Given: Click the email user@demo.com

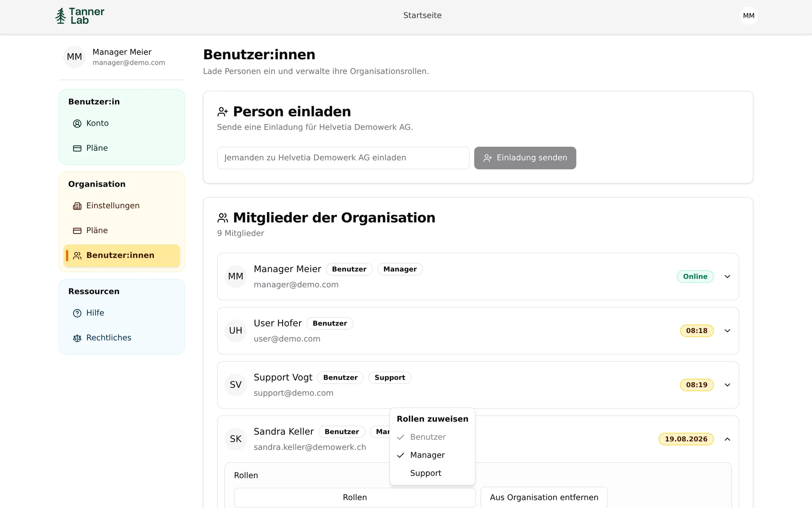Looking at the screenshot, I should tap(287, 339).
